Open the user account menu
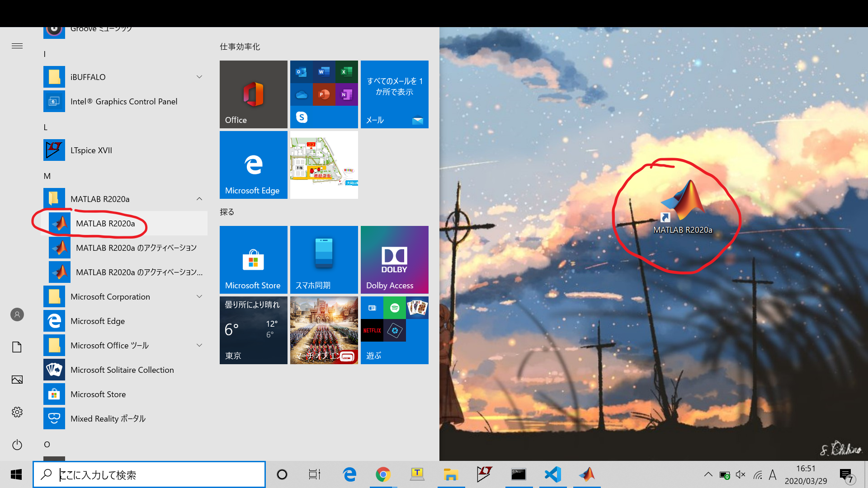Screen dimensions: 868x488 tap(17, 314)
